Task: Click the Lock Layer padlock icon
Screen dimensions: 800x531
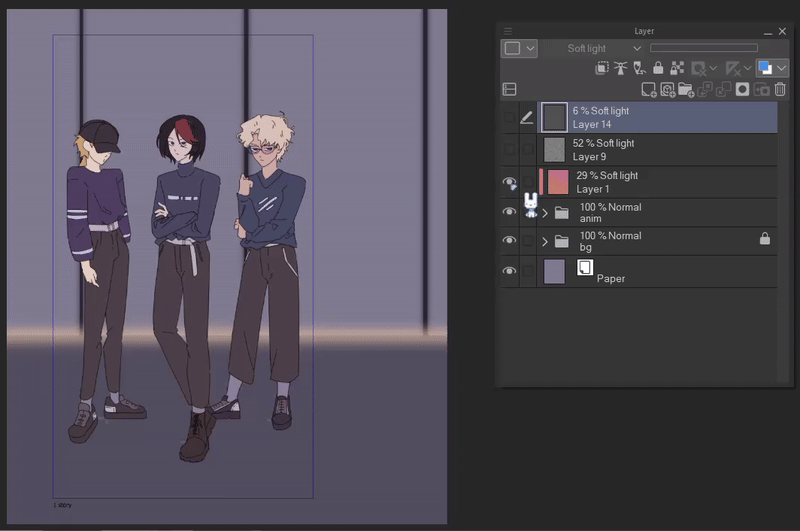Action: (x=658, y=68)
